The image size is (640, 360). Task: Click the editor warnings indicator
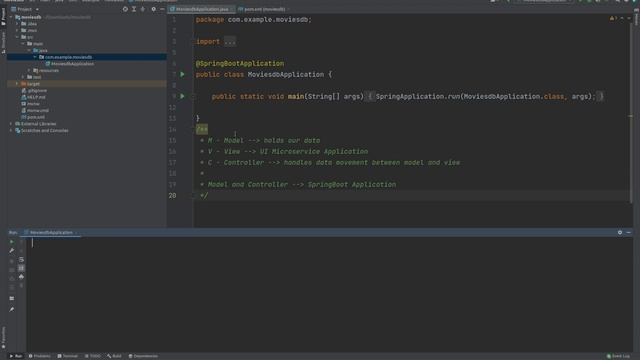tap(613, 18)
